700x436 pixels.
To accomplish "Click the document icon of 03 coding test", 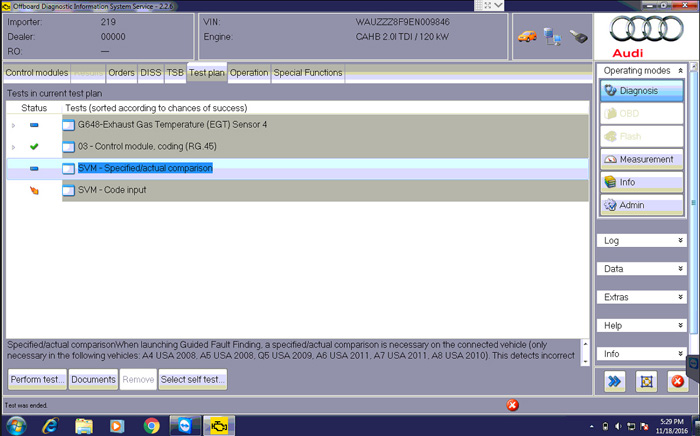I will (68, 147).
